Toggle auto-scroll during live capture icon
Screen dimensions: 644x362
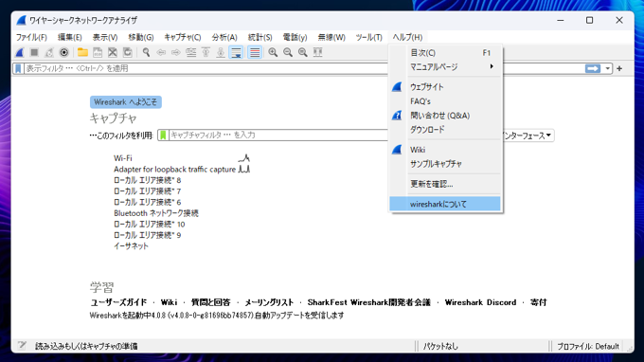coord(237,53)
